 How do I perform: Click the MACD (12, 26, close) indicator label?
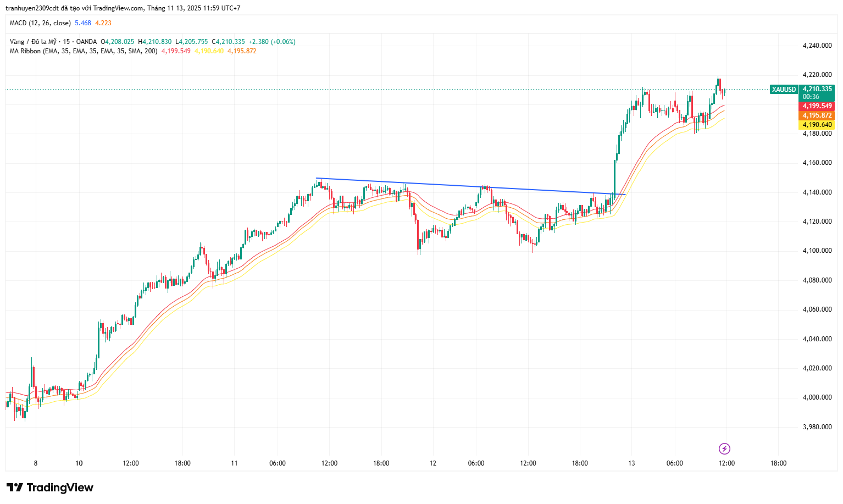(x=40, y=23)
